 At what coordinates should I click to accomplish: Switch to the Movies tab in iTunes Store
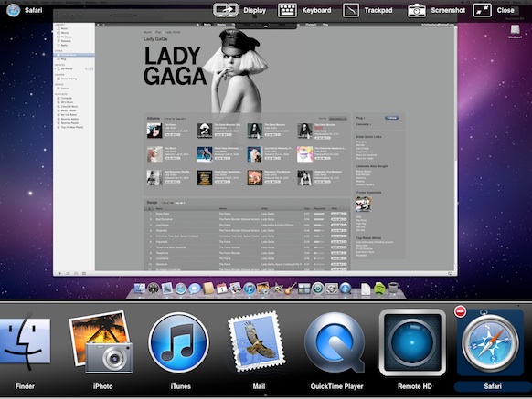point(221,25)
